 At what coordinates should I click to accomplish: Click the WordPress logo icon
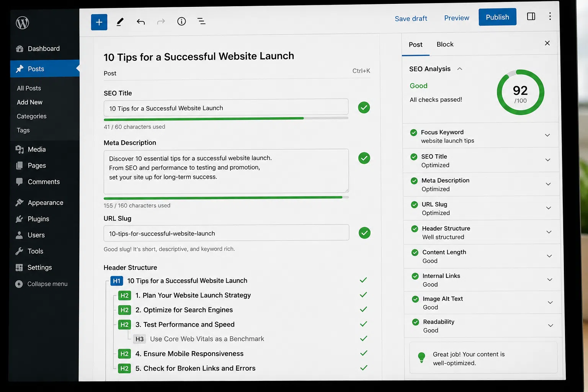pyautogui.click(x=22, y=23)
